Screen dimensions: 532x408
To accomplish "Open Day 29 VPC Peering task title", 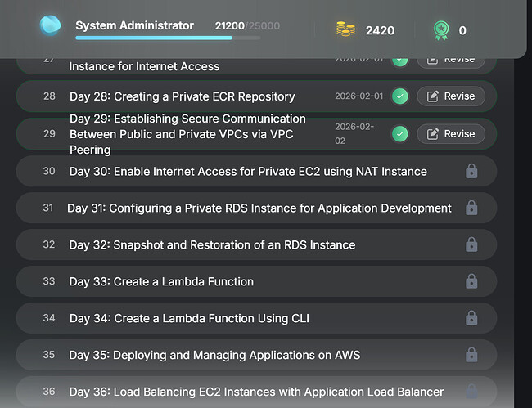I will coord(187,134).
